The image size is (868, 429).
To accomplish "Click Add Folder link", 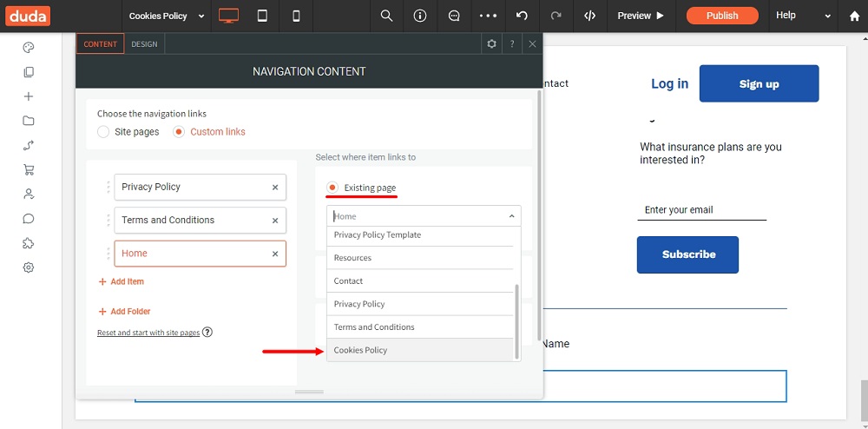I will point(124,311).
